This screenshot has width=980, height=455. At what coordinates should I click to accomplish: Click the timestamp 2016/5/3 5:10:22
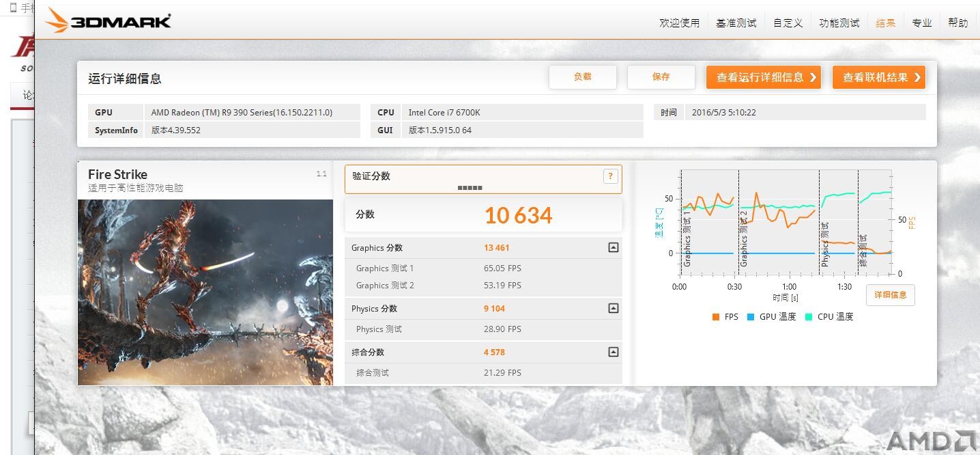(x=724, y=113)
